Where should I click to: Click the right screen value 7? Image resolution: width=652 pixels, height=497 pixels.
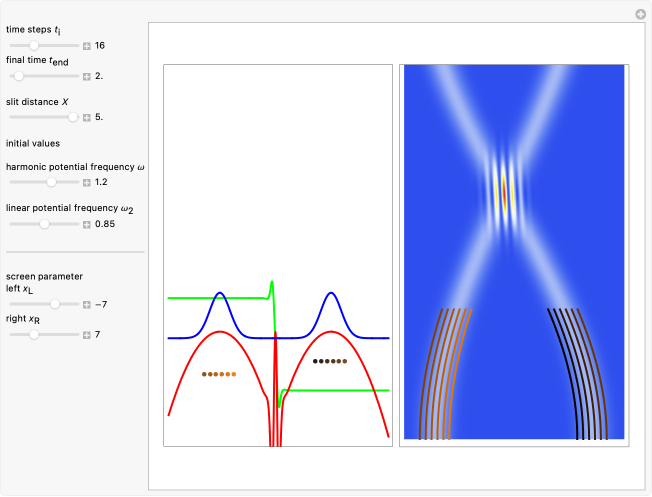coord(97,334)
